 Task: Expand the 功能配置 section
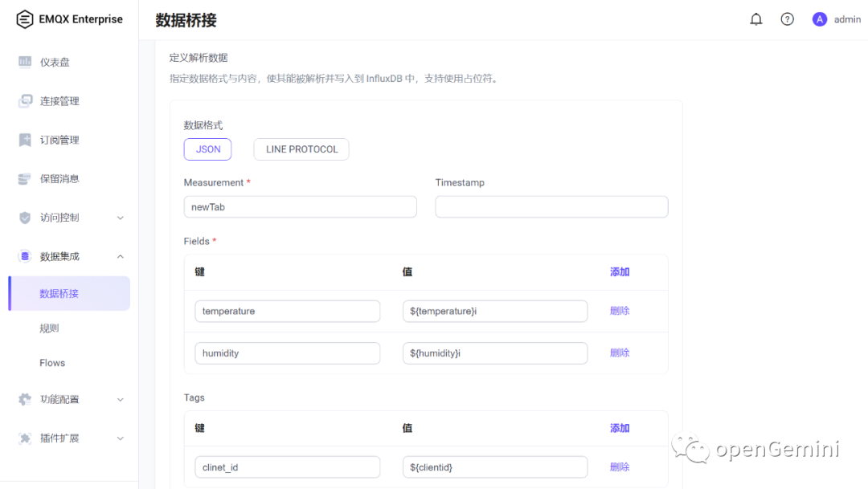click(60, 399)
